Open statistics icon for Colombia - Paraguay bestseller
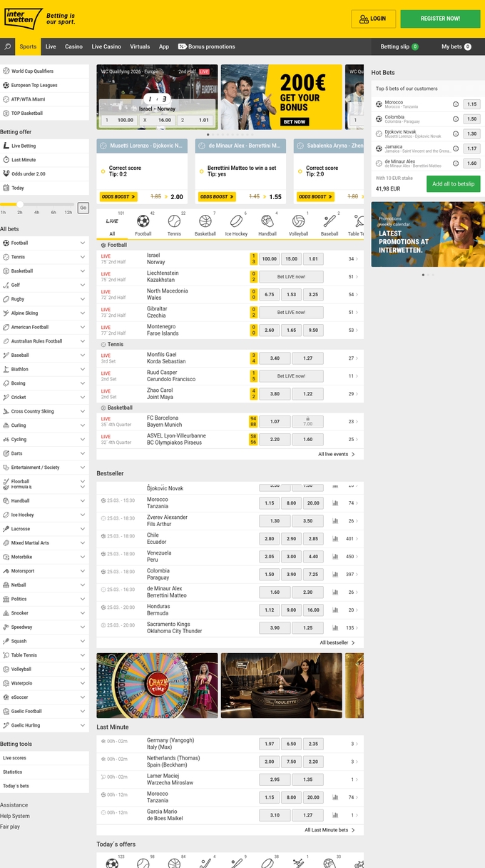 point(335,575)
